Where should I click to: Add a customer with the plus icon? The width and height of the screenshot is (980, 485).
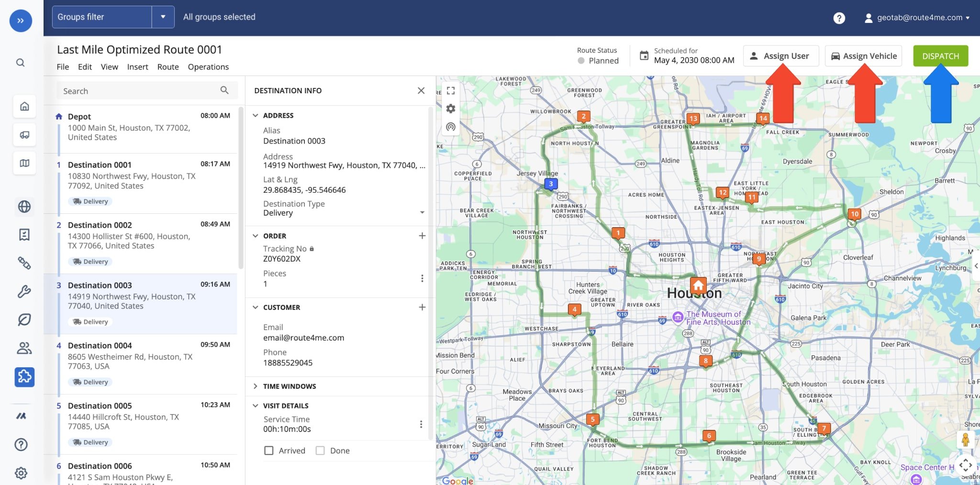click(x=422, y=307)
